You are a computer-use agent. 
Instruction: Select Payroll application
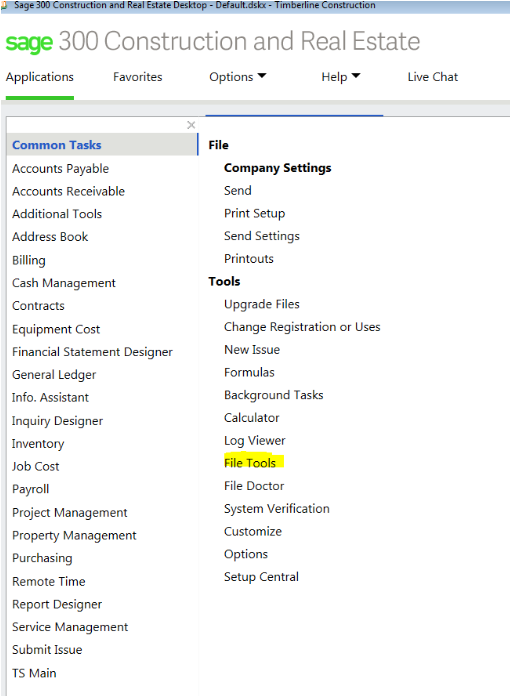click(x=30, y=489)
